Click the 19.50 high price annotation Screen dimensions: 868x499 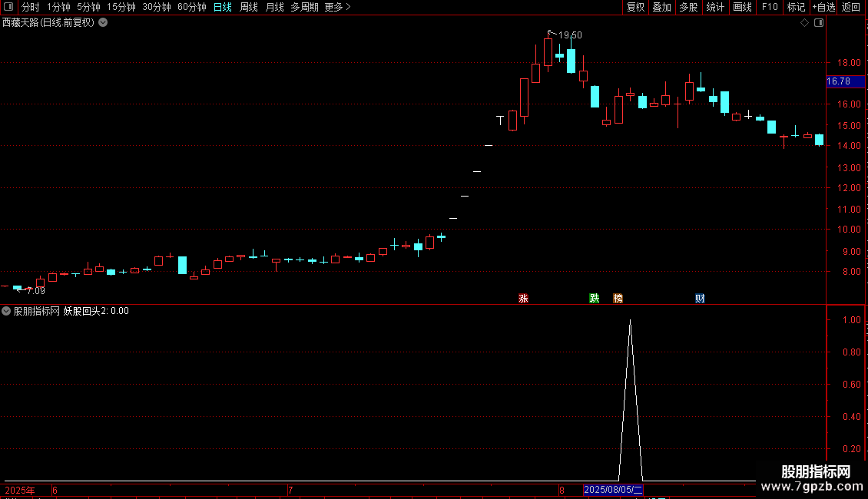(x=570, y=35)
